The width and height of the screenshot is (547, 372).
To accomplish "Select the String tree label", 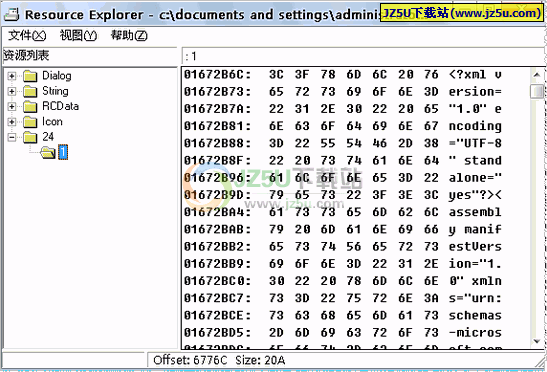I will (55, 91).
